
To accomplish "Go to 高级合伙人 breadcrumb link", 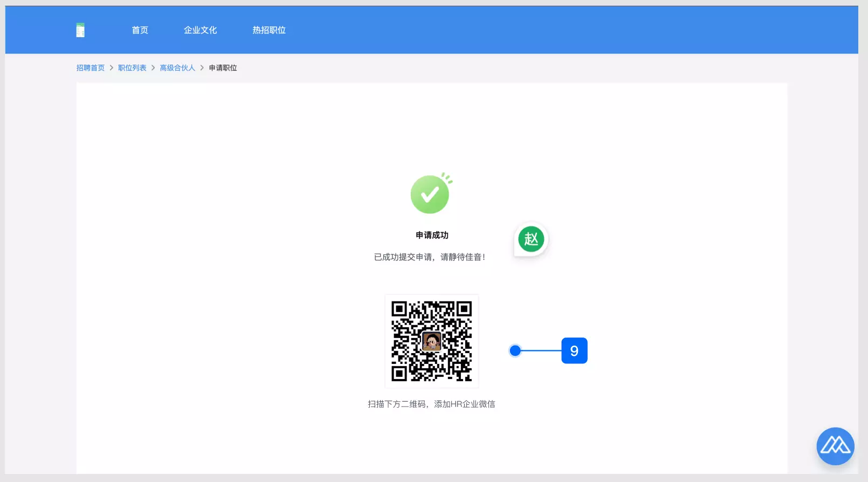I will click(x=177, y=68).
